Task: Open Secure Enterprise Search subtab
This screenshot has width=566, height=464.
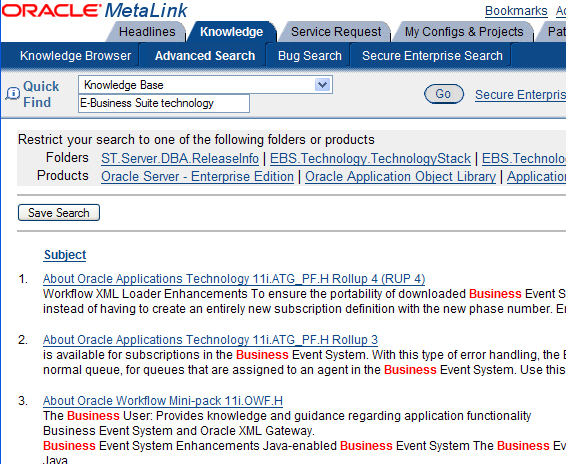Action: [432, 56]
